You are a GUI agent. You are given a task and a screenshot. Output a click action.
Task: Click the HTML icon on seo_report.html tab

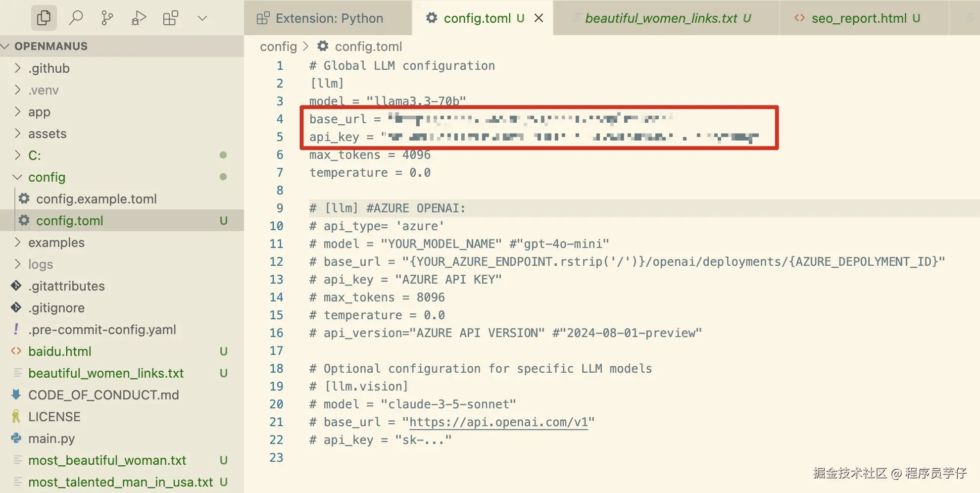tap(799, 18)
